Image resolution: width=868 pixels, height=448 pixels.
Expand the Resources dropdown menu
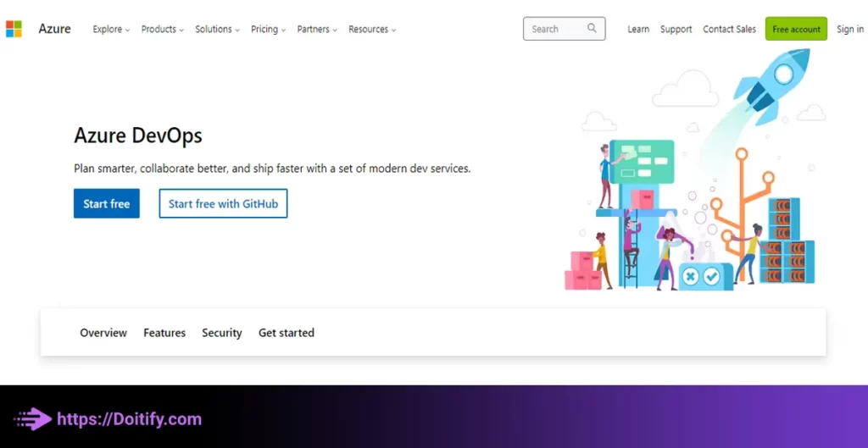pos(372,30)
